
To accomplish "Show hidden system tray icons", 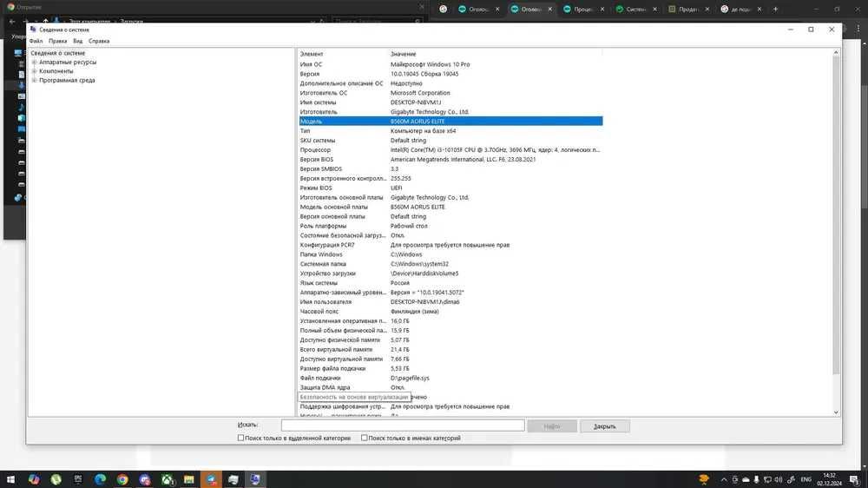I will coord(724,479).
